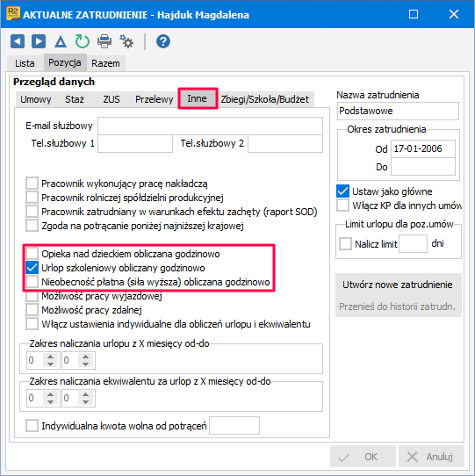Screen dimensions: 475x476
Task: Open the Razem tab
Action: 105,63
